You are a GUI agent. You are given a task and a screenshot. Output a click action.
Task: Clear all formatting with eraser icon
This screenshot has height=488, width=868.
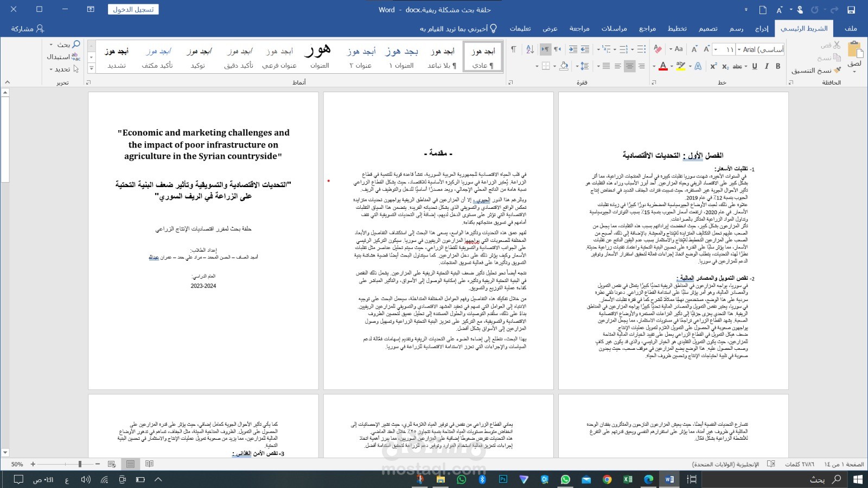658,49
